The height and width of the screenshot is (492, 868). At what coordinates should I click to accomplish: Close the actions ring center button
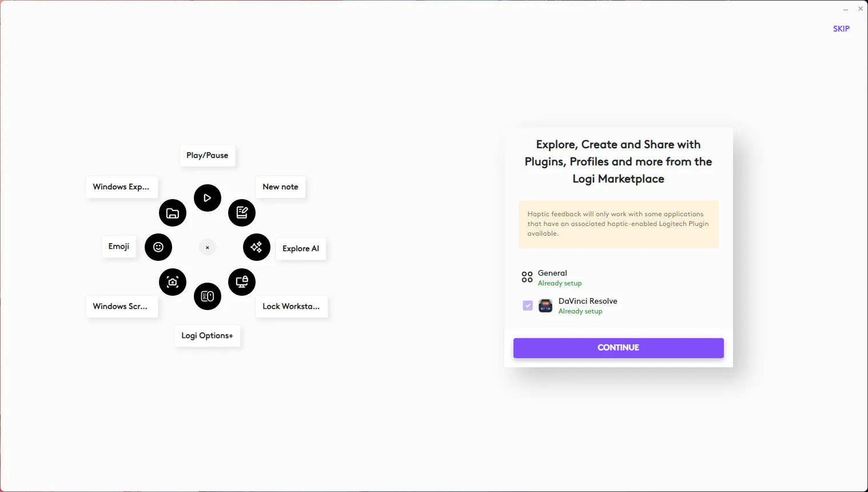click(208, 248)
